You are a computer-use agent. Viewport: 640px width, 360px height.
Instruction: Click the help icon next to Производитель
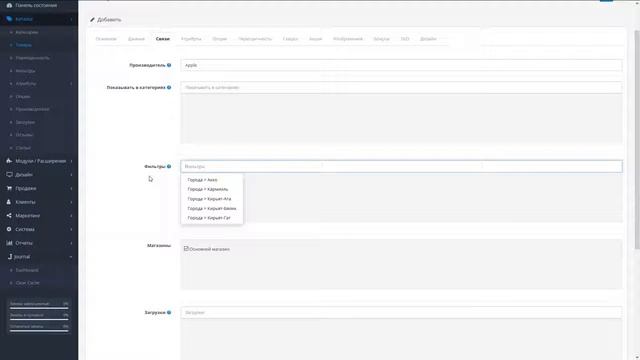pyautogui.click(x=169, y=65)
